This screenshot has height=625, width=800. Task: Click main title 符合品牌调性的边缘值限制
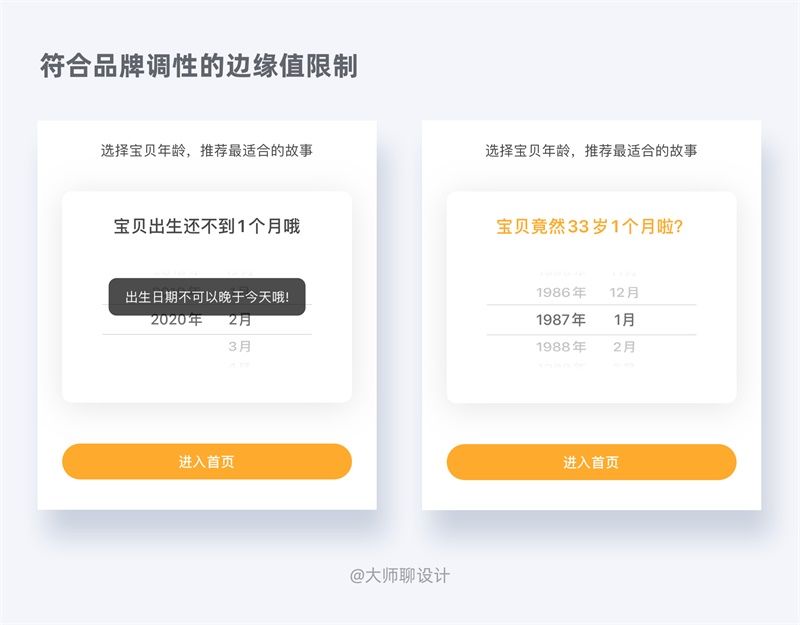coord(199,66)
